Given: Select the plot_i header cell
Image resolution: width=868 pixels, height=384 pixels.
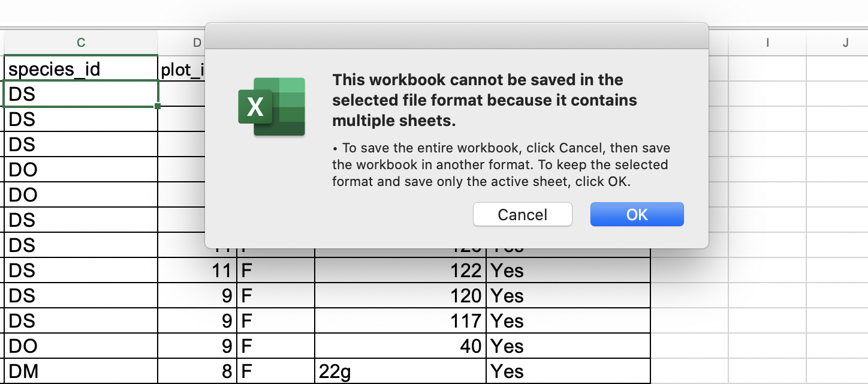Looking at the screenshot, I should click(x=180, y=68).
